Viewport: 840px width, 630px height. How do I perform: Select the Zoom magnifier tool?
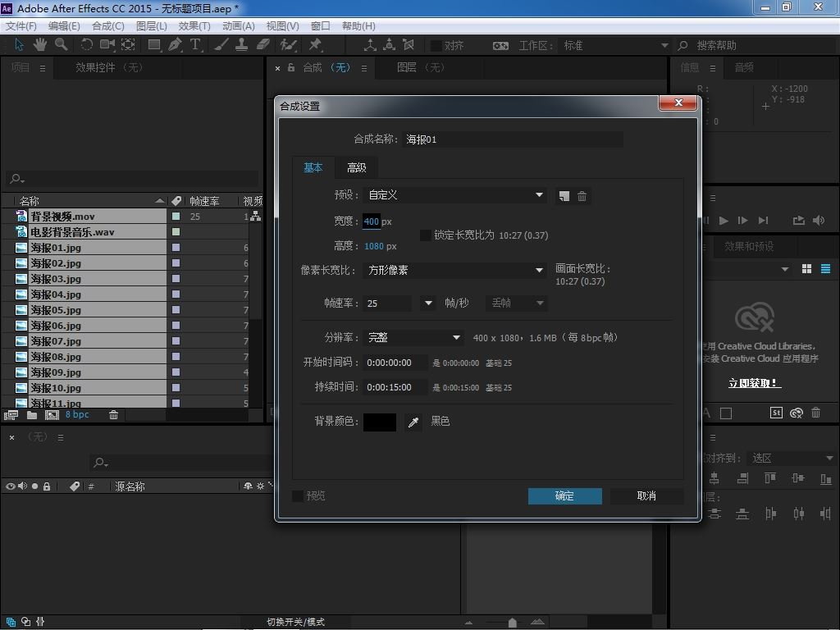coord(61,44)
